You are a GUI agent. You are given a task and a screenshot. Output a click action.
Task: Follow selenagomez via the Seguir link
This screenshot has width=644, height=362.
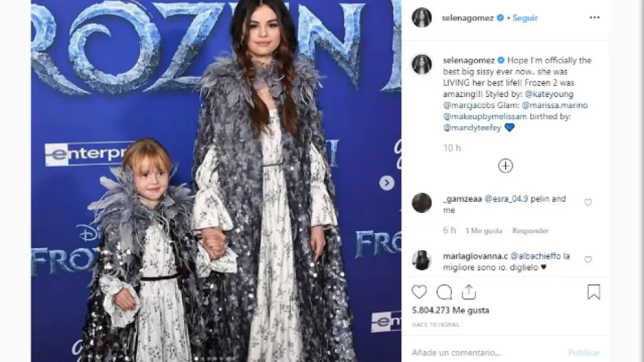pyautogui.click(x=525, y=18)
